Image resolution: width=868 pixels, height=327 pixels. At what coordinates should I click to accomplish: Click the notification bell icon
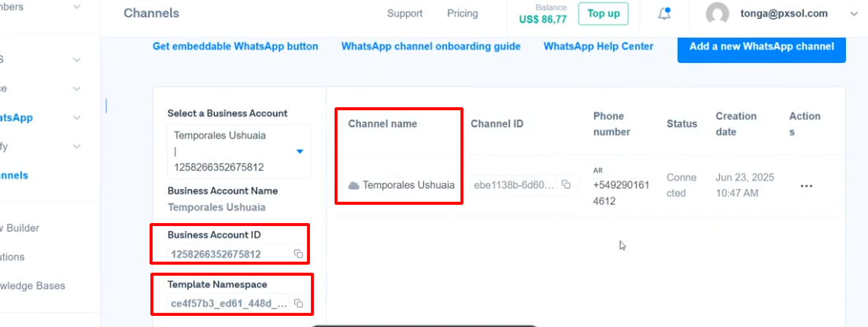click(664, 13)
